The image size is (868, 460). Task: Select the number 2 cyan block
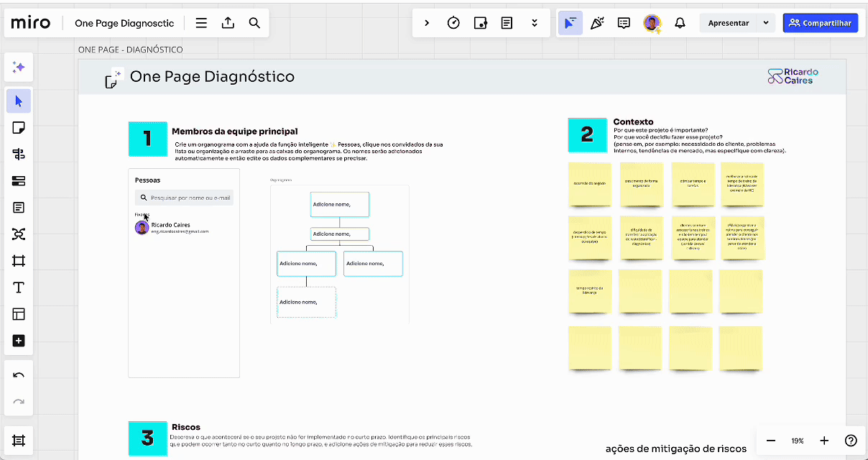point(588,135)
